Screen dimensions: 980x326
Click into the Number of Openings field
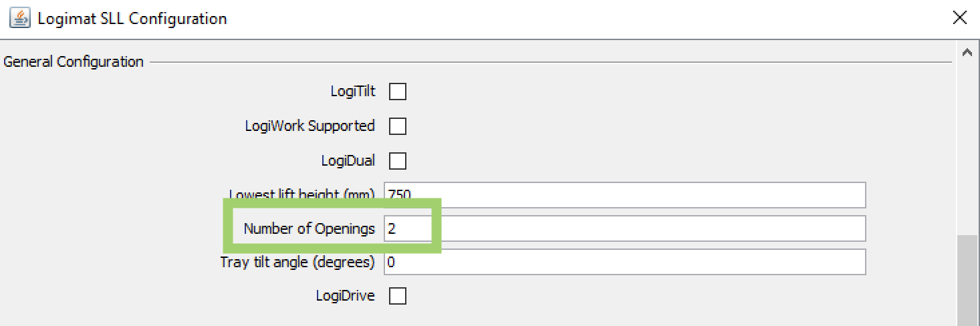(625, 228)
